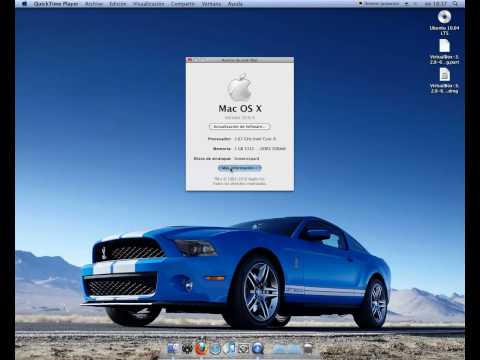Open QuickTime Player from the Dock
This screenshot has width=480, height=360.
[x=258, y=348]
